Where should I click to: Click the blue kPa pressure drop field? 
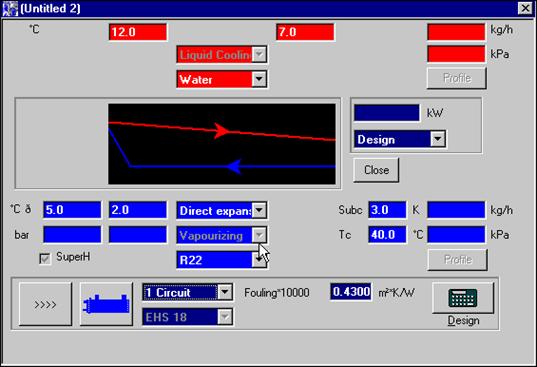456,235
